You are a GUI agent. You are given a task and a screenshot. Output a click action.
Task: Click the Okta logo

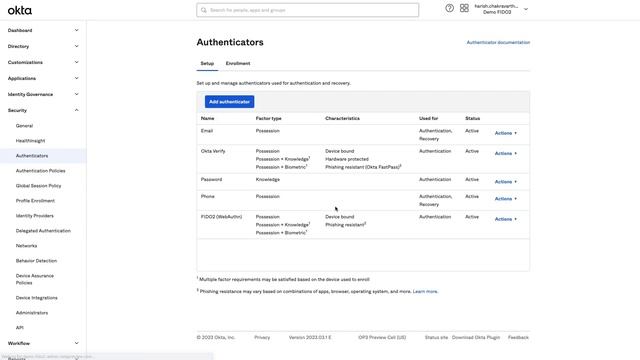point(20,10)
